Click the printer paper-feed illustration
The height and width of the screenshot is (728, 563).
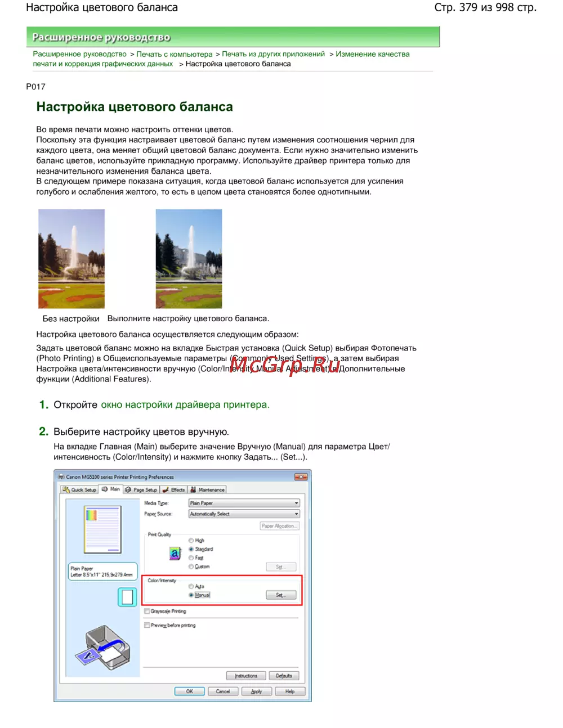(x=103, y=647)
